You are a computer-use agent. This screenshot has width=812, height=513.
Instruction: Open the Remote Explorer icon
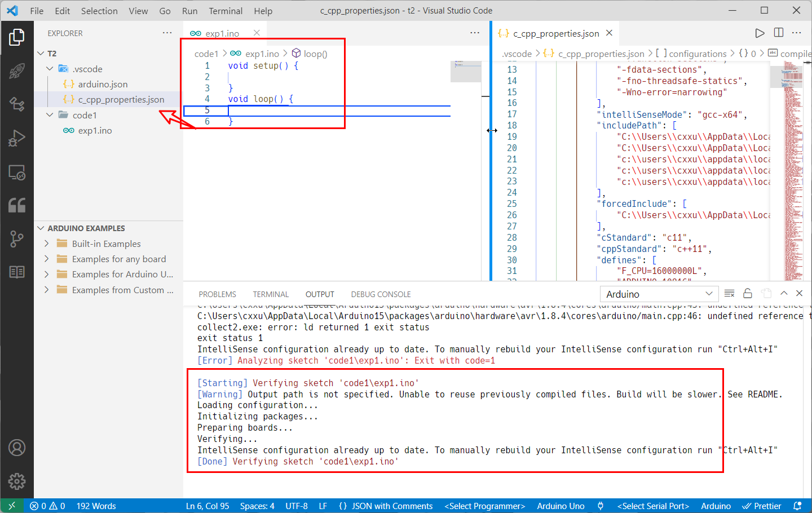17,173
